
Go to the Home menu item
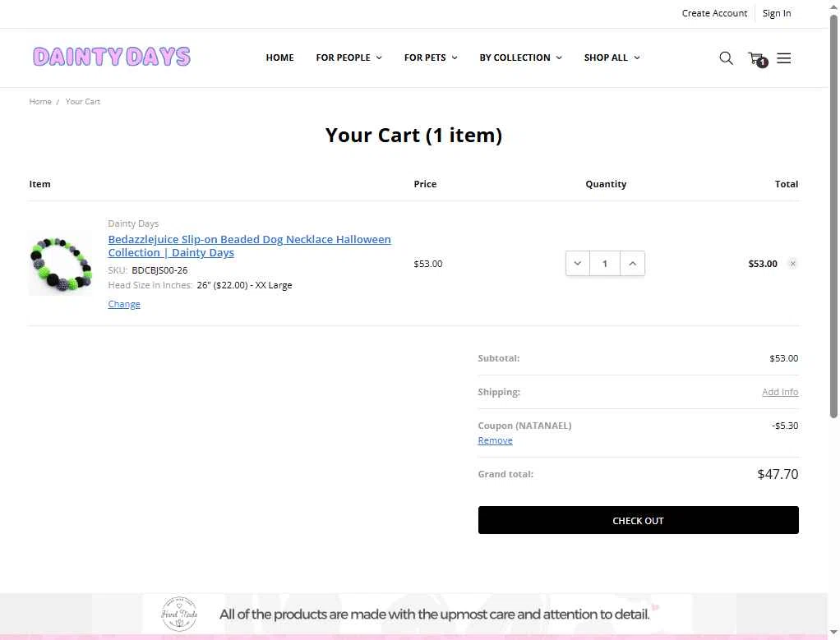279,58
